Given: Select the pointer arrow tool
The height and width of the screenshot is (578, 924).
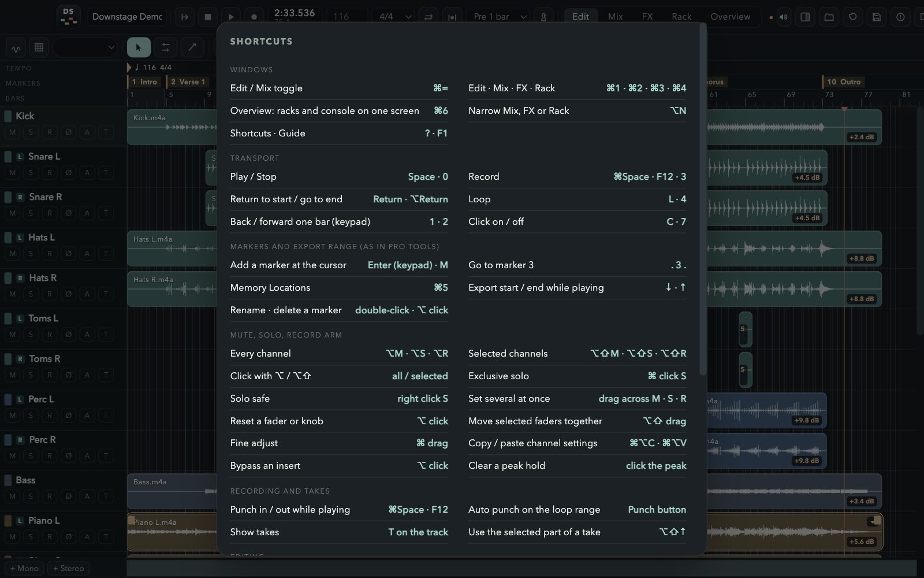Looking at the screenshot, I should coord(139,47).
